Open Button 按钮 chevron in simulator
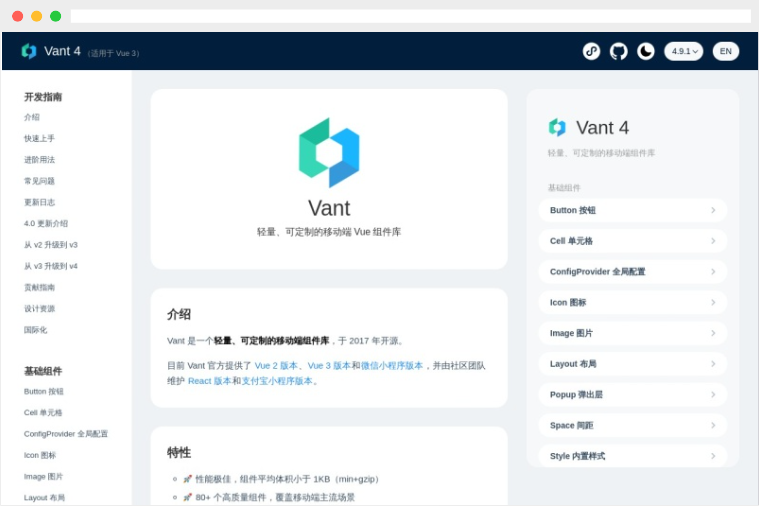This screenshot has height=506, width=759. tap(713, 210)
